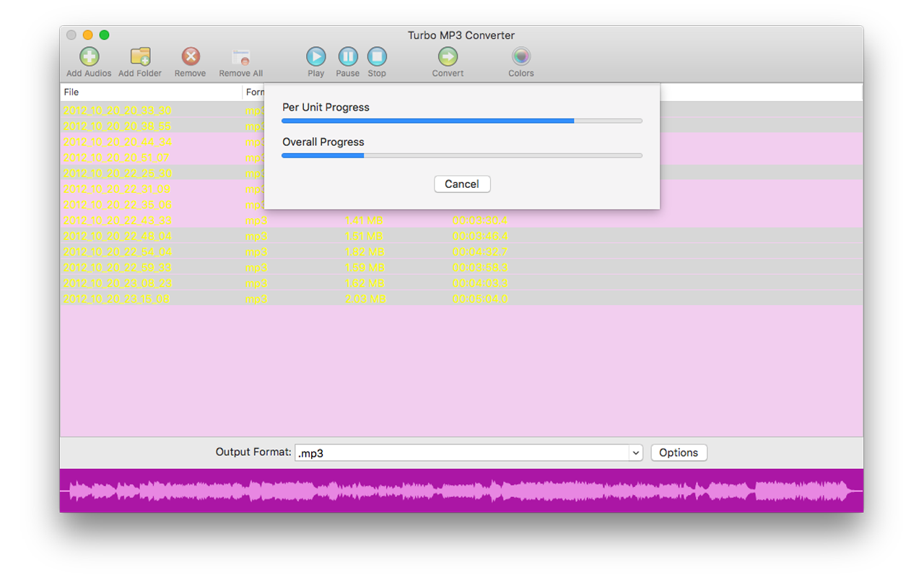Click the duration 00:03:58.3 cell
924x578 pixels.
point(481,267)
